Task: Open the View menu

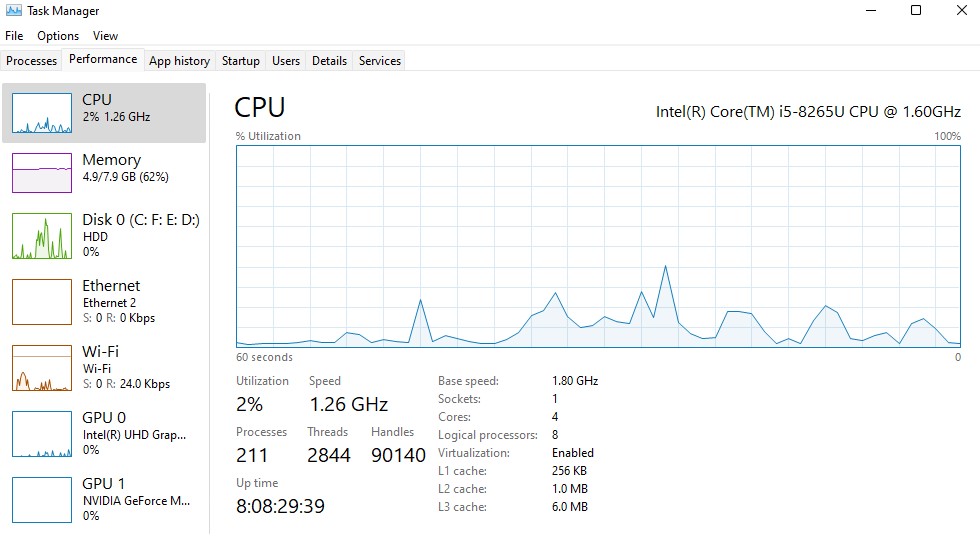Action: (x=105, y=36)
